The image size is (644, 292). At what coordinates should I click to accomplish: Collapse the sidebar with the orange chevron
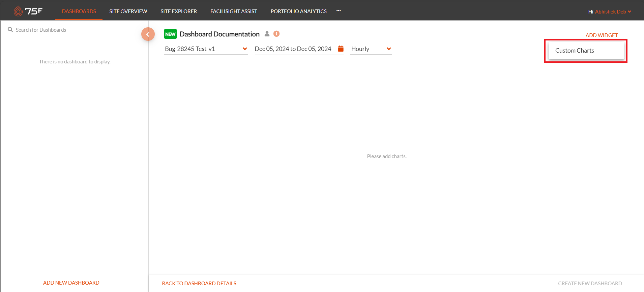(x=148, y=34)
